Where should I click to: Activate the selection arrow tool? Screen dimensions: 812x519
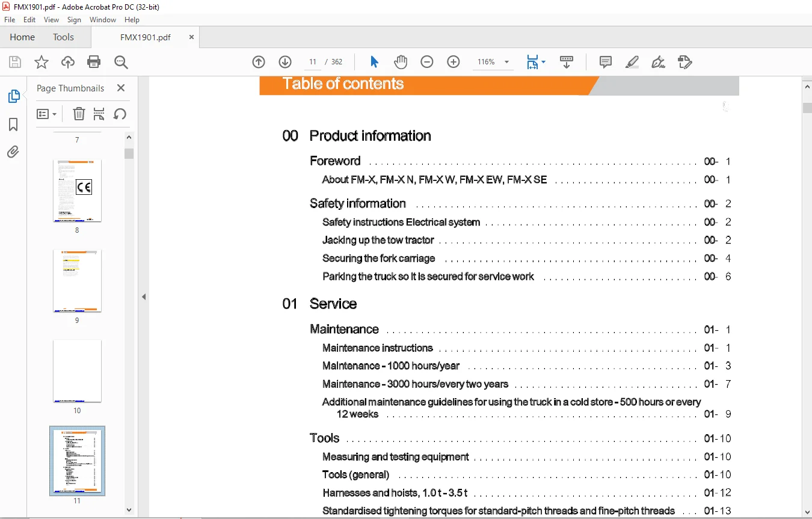374,62
